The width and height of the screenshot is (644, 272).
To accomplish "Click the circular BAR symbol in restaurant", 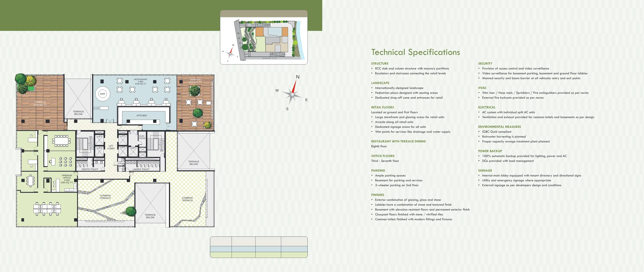I will point(103,94).
